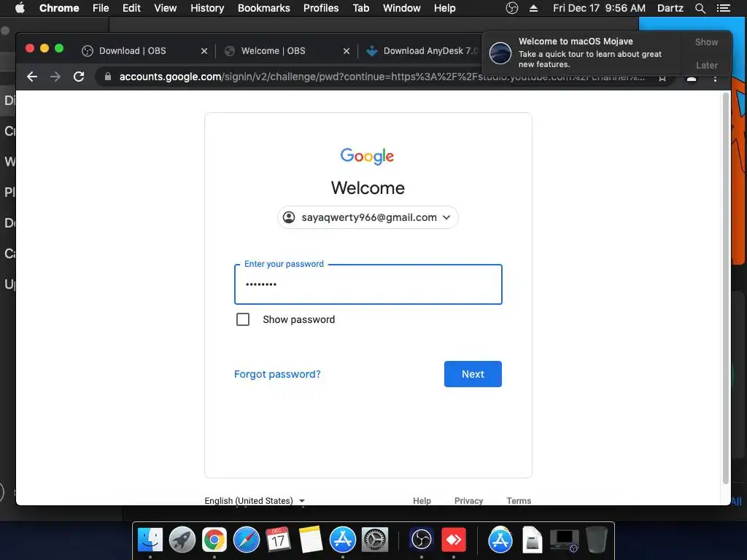Go back with the browser back arrow

(x=32, y=77)
